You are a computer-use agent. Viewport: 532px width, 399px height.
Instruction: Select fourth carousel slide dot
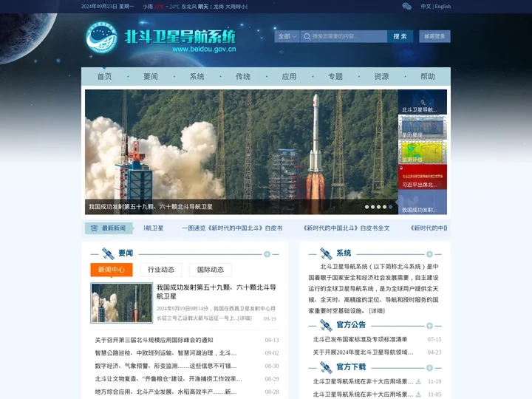pos(384,207)
